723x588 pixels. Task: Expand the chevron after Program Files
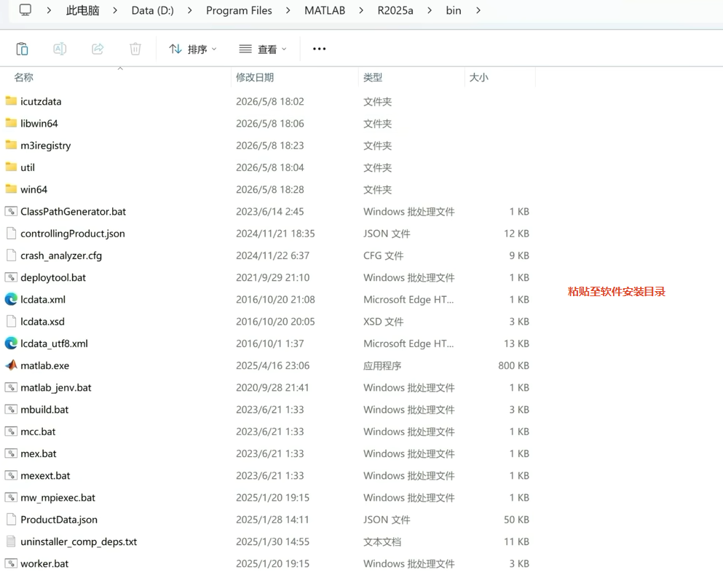point(288,10)
